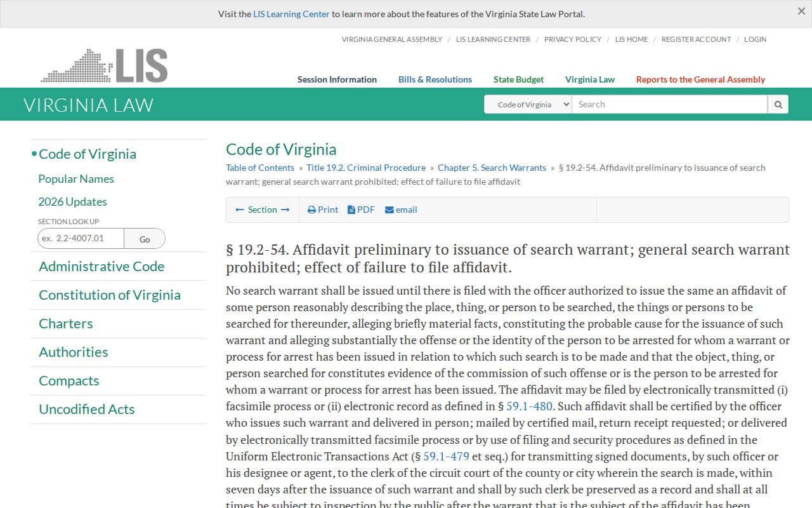This screenshot has height=508, width=812.
Task: Go to LIS Home
Action: click(631, 39)
